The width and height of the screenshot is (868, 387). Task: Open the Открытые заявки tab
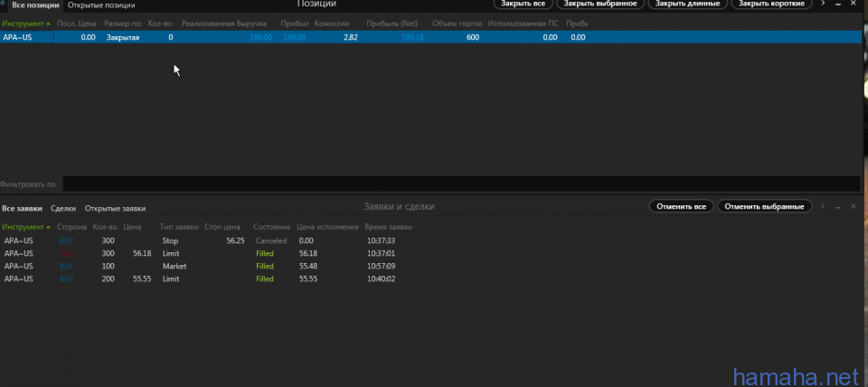click(115, 209)
